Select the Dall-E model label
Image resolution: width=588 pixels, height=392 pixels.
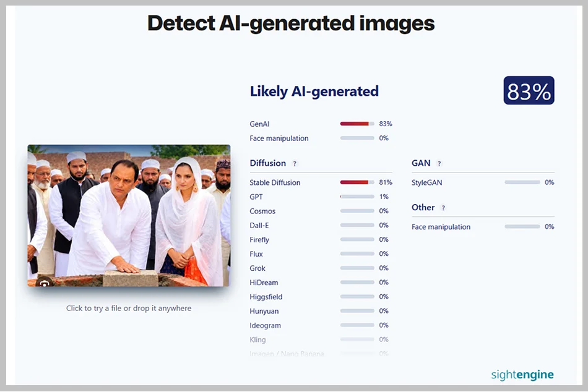[259, 226]
